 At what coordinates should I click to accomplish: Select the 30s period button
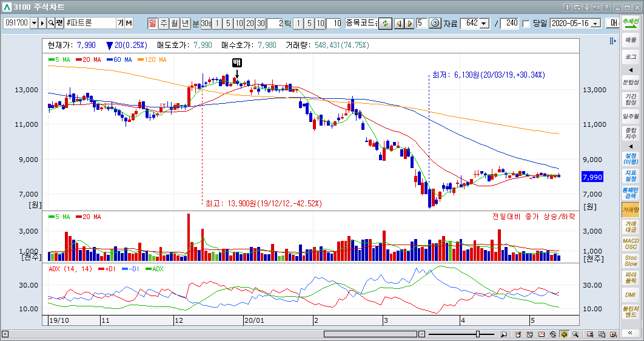[206, 24]
